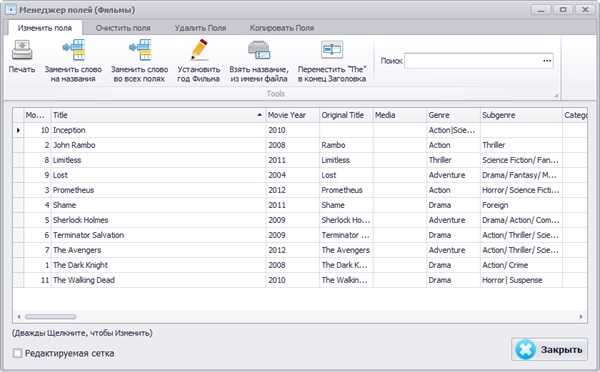Screen dimensions: 600x372
Task: Click the window icon in the title bar
Action: [x=11, y=9]
